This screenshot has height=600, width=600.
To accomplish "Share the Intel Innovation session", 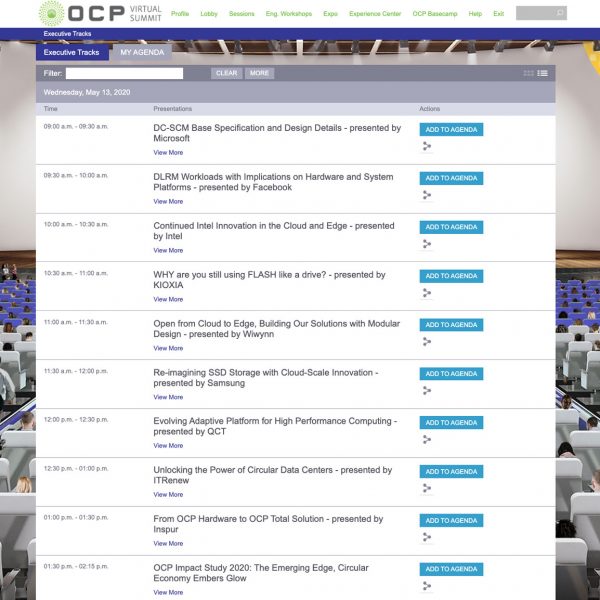I will coord(427,244).
